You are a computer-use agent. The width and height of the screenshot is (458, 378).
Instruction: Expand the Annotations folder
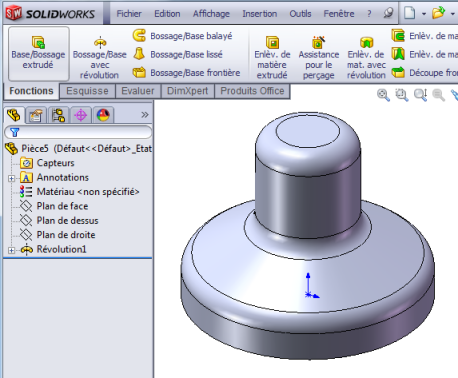[x=11, y=178]
